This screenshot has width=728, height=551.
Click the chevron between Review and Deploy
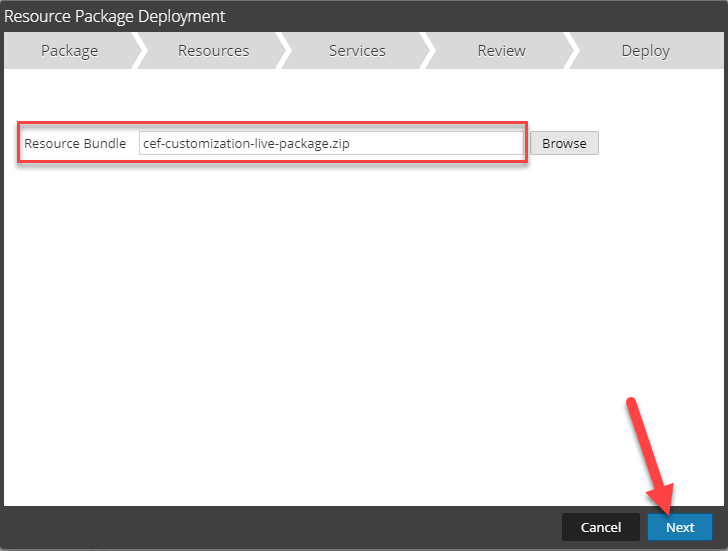tap(571, 51)
